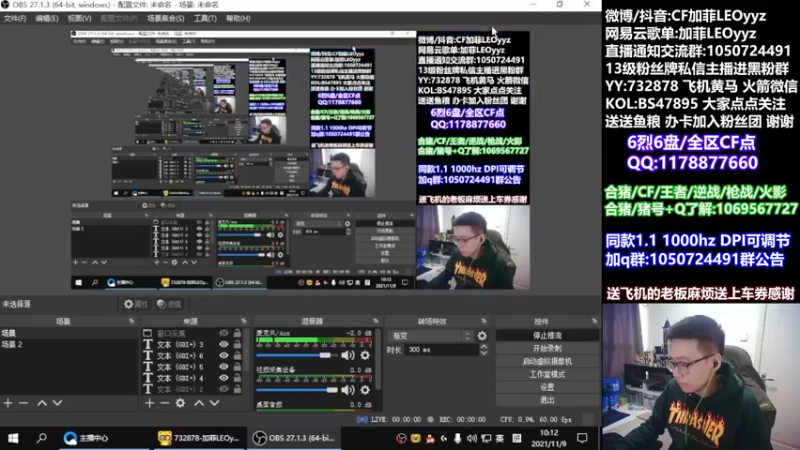Pop out the 混音器 dock panel

click(376, 321)
